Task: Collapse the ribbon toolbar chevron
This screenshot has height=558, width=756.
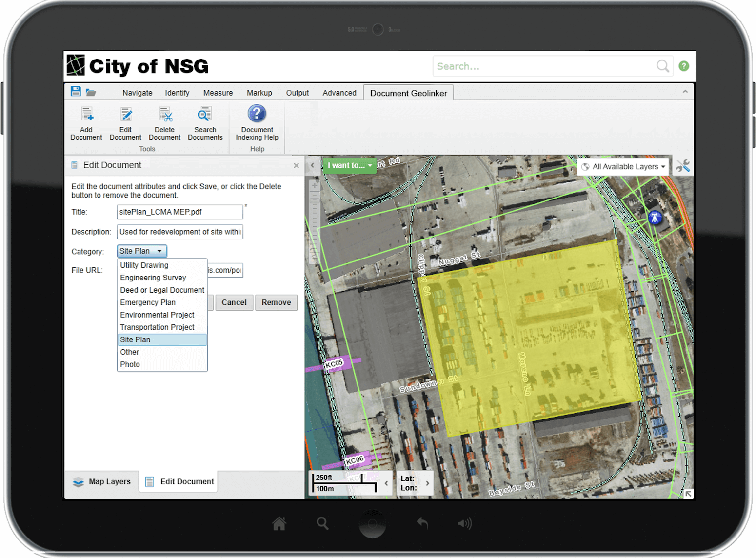Action: tap(685, 92)
